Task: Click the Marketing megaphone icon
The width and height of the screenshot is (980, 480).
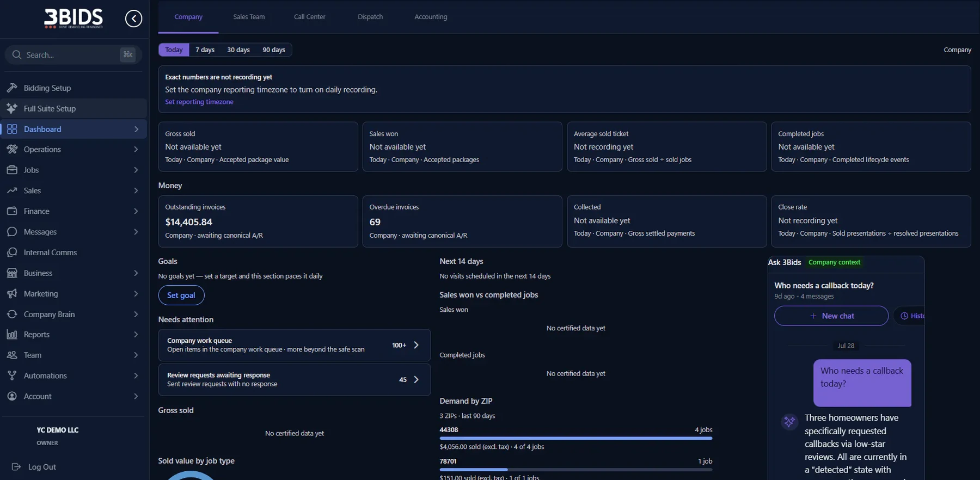Action: [12, 293]
